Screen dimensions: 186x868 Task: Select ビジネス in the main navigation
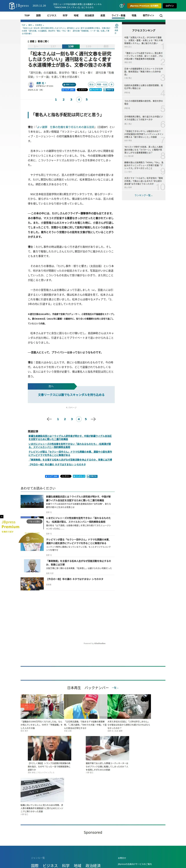coord(52,15)
